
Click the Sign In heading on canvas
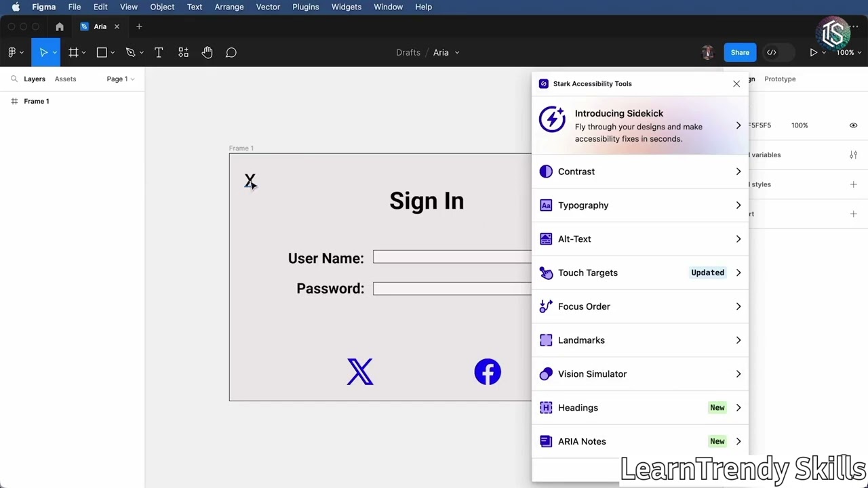point(427,201)
